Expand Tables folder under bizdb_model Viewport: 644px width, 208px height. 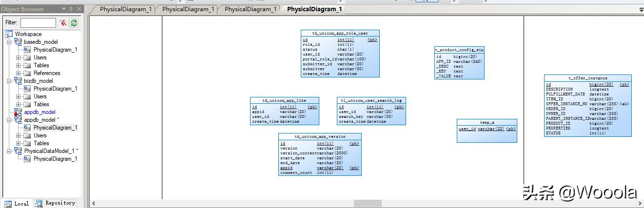(19, 104)
